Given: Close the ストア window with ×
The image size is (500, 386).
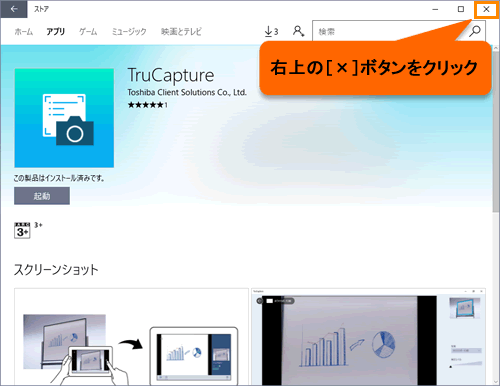Looking at the screenshot, I should [x=486, y=9].
